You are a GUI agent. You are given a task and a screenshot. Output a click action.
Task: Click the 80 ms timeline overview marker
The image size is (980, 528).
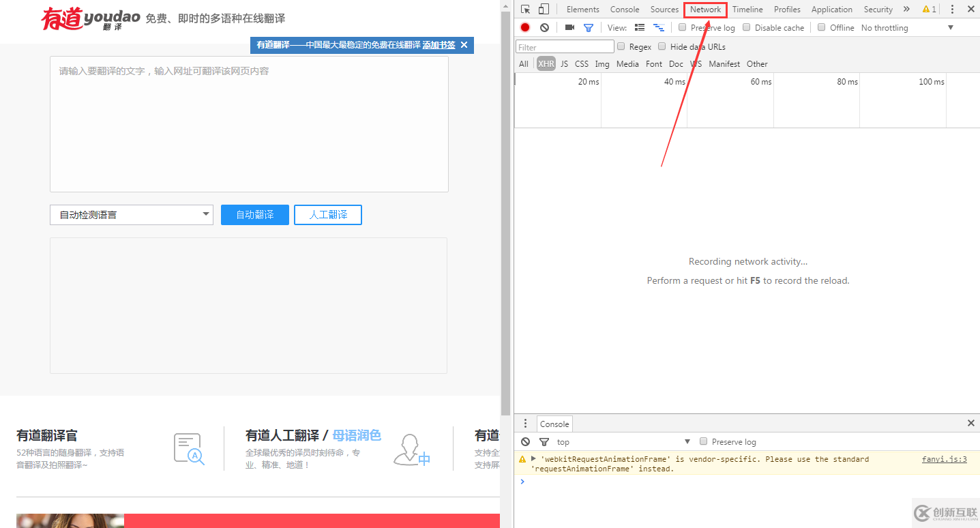[x=848, y=82]
